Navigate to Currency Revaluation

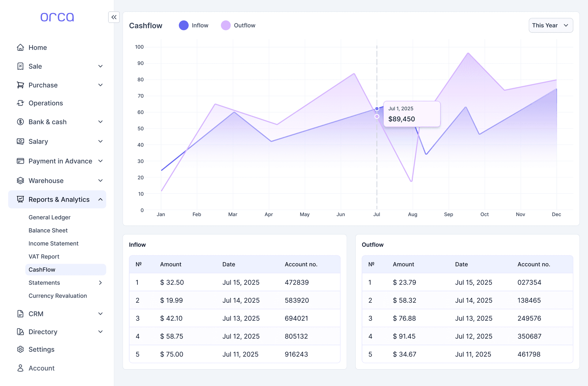[x=58, y=296]
